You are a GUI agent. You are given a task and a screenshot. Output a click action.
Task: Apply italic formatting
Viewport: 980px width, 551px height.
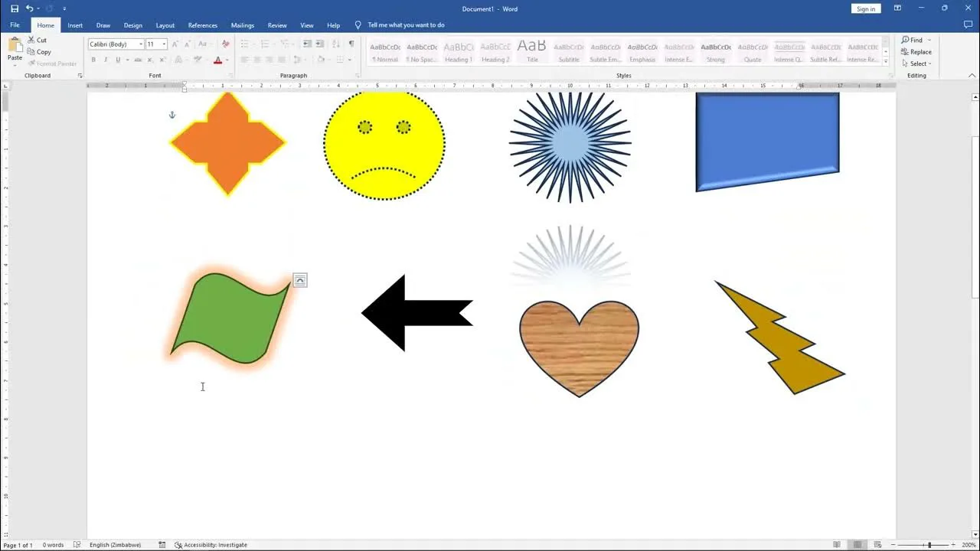(106, 60)
